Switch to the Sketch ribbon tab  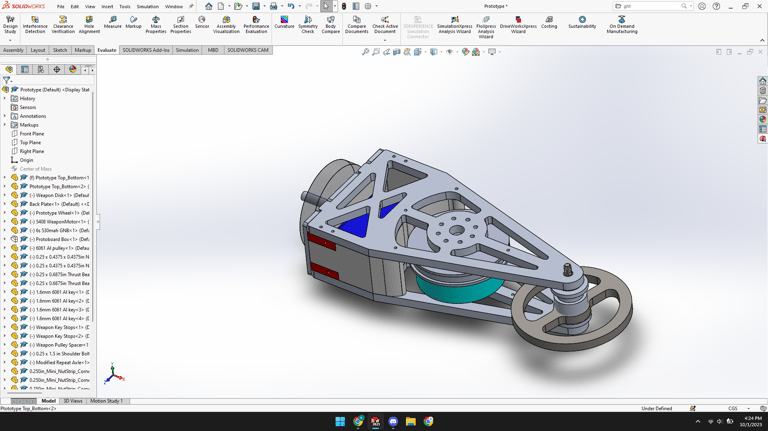pyautogui.click(x=60, y=50)
